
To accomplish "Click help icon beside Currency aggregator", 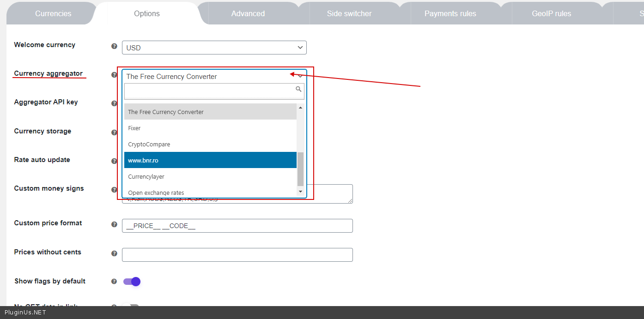I will click(114, 75).
